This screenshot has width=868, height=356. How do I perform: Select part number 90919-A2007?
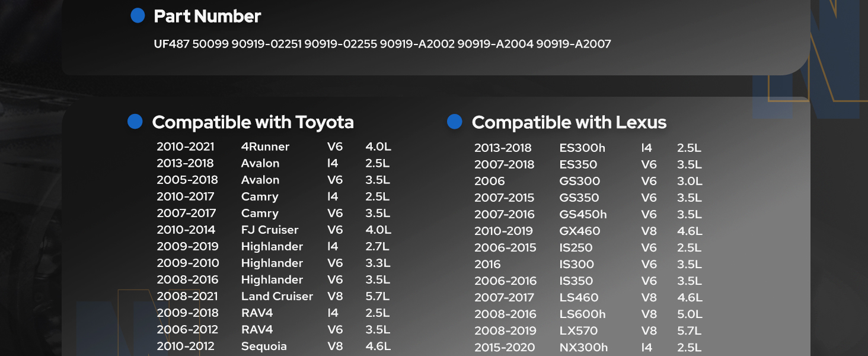[573, 44]
